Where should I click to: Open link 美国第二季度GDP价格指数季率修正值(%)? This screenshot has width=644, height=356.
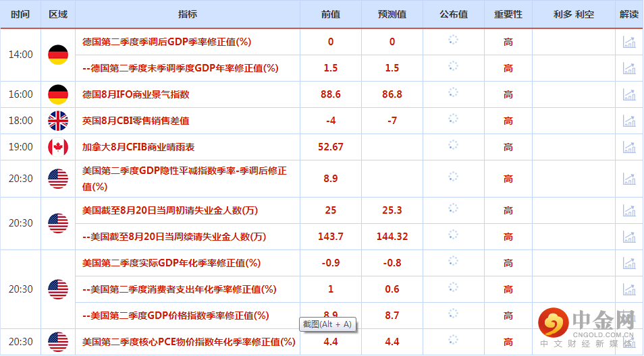[176, 316]
